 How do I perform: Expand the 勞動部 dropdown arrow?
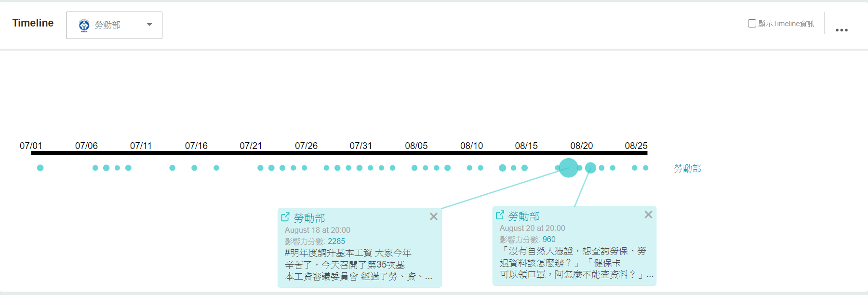pyautogui.click(x=149, y=25)
